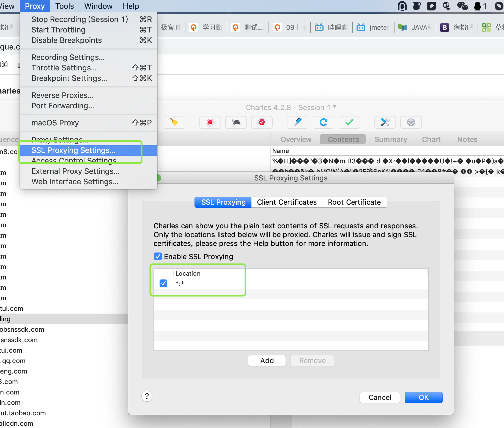This screenshot has height=428, width=504.
Task: Choose Stop Recording (Session 1)
Action: [89, 19]
